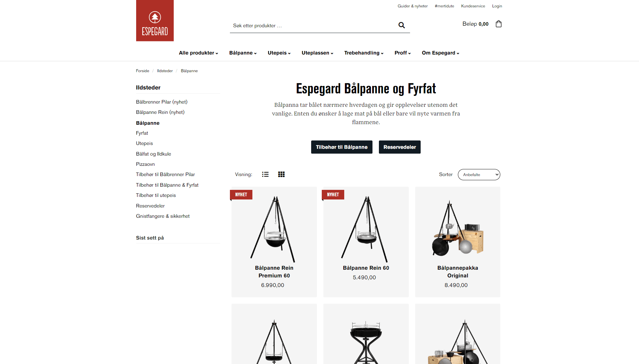Screen dimensions: 639x364
Task: Switch to list view display
Action: pyautogui.click(x=265, y=174)
